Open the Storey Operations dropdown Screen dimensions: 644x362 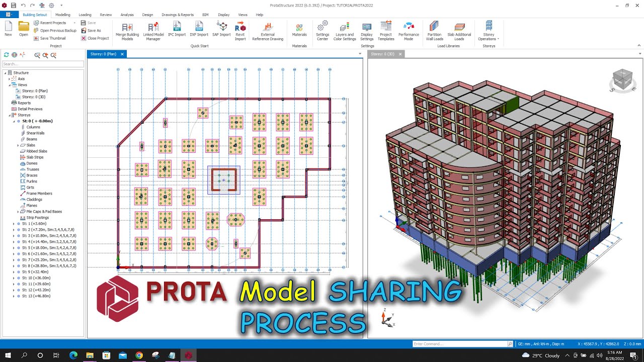489,31
